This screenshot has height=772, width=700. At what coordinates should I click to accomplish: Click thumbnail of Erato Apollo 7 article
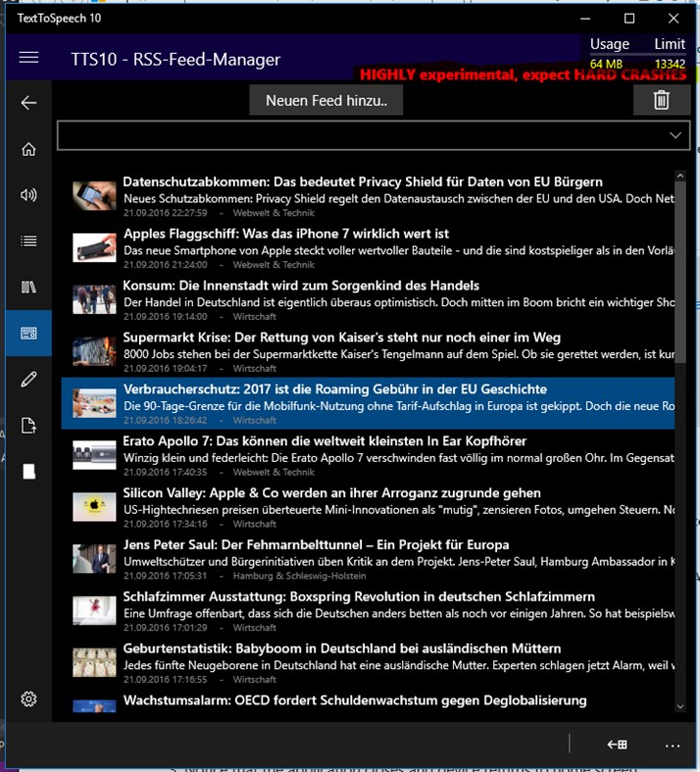click(x=94, y=455)
